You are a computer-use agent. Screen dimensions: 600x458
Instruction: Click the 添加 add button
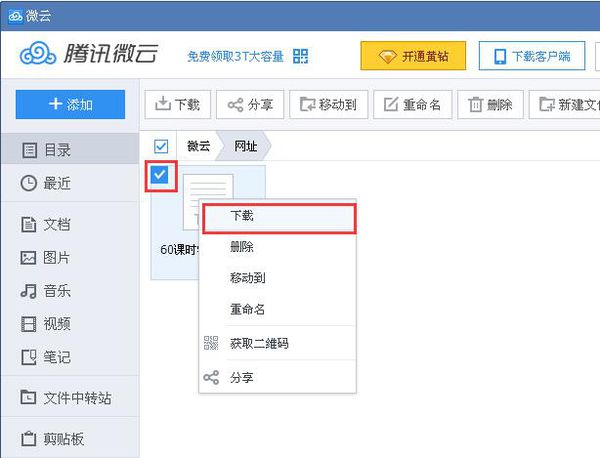(x=70, y=104)
